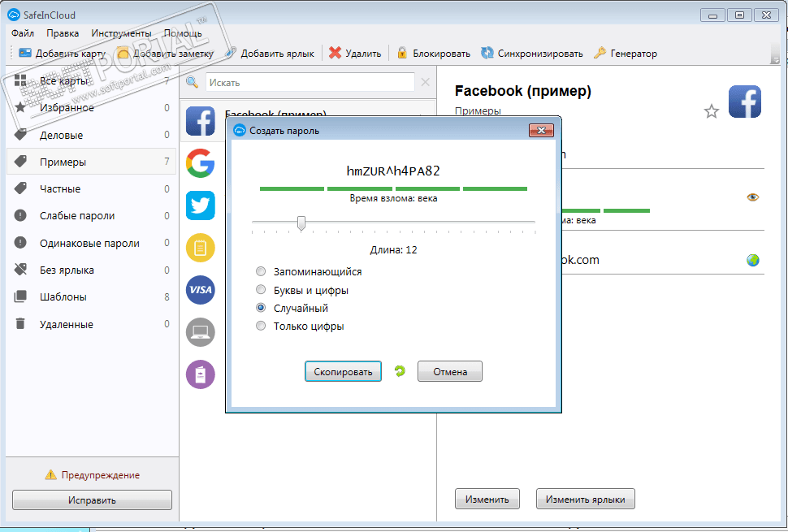Click the search magnifier icon

[192, 82]
